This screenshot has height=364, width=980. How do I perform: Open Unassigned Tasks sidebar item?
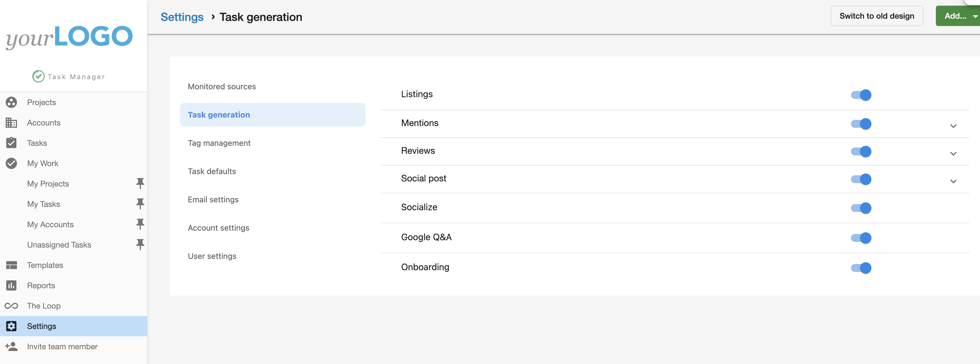[x=59, y=245]
